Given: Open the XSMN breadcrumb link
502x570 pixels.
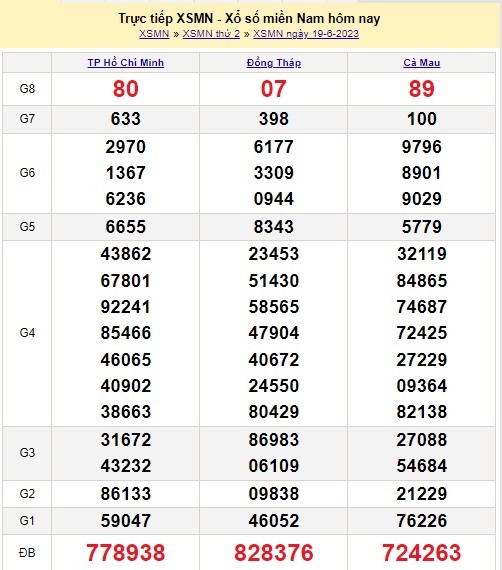Looking at the screenshot, I should pos(154,34).
